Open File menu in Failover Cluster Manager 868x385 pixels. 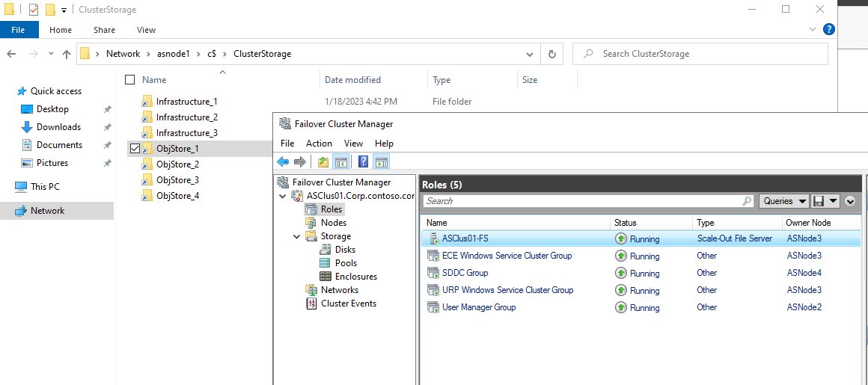pyautogui.click(x=287, y=144)
